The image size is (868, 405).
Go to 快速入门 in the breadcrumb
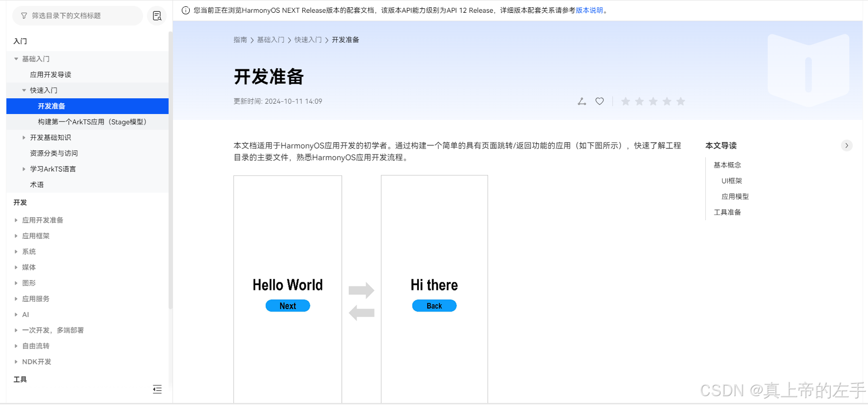coord(308,40)
